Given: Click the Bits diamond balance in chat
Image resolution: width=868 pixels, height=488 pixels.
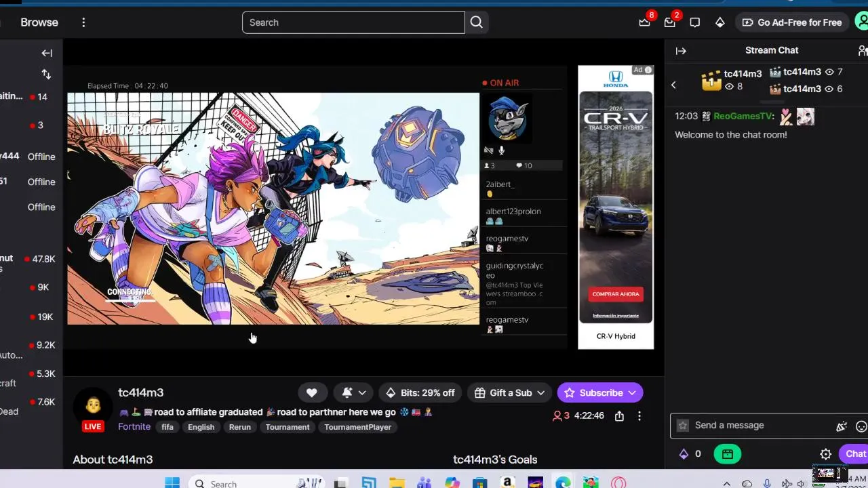Looking at the screenshot, I should (690, 454).
